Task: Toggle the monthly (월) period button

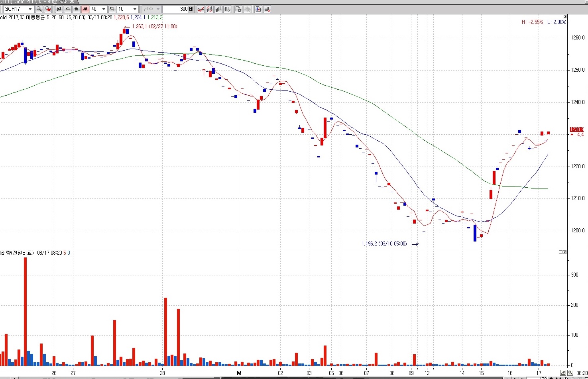Action: [77, 9]
